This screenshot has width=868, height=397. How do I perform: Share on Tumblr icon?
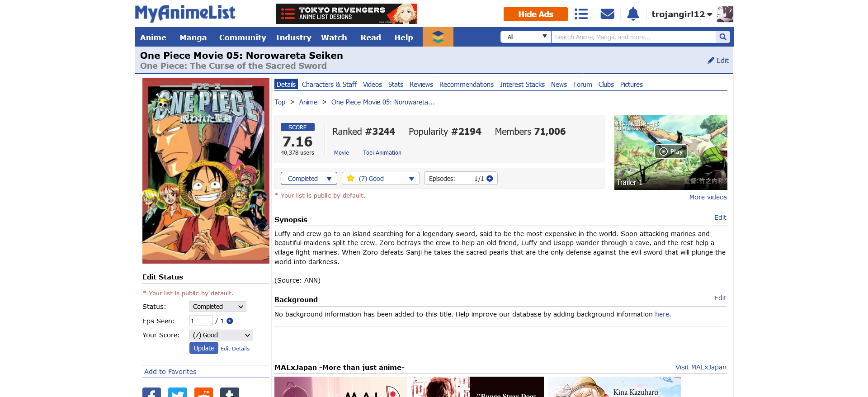coord(230,392)
